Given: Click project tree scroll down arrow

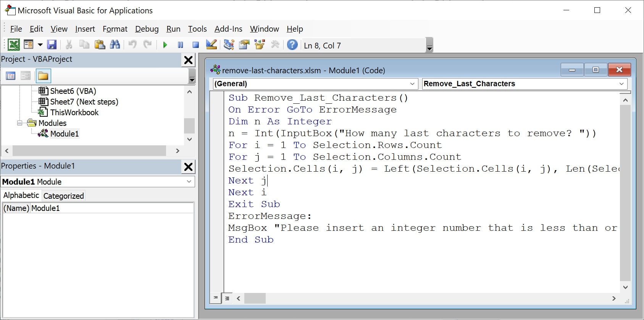Looking at the screenshot, I should [189, 140].
